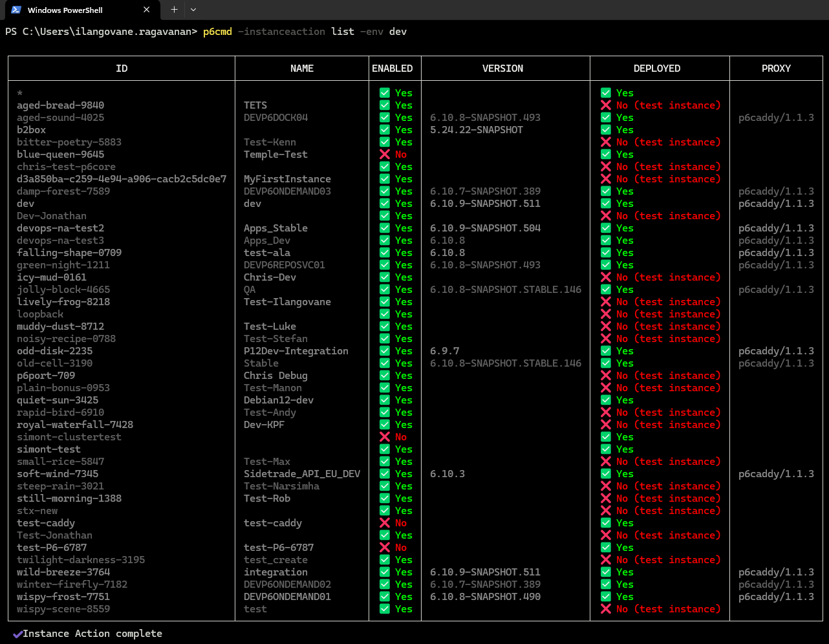Click the ID winter-firefly-7182
This screenshot has width=829, height=644.
click(72, 585)
